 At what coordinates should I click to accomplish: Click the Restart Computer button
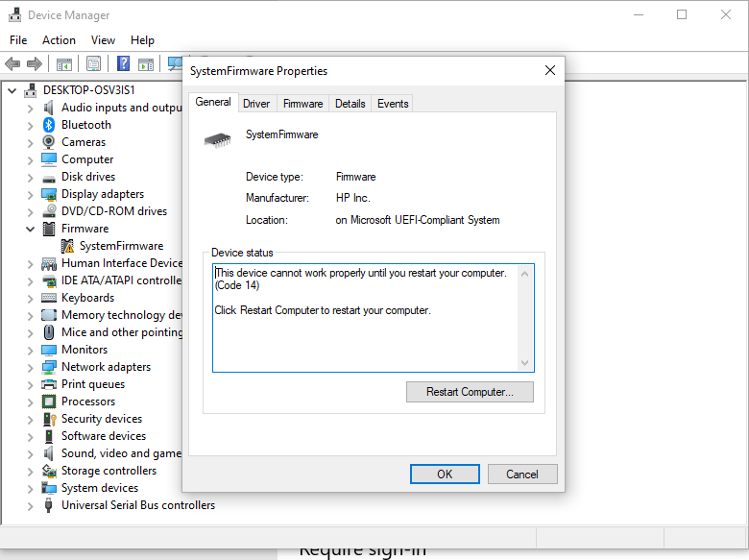click(470, 392)
